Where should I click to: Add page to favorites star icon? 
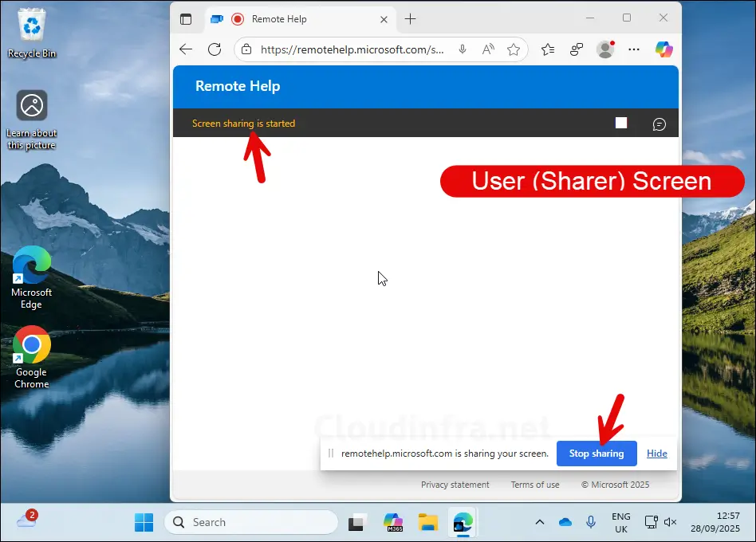click(514, 49)
